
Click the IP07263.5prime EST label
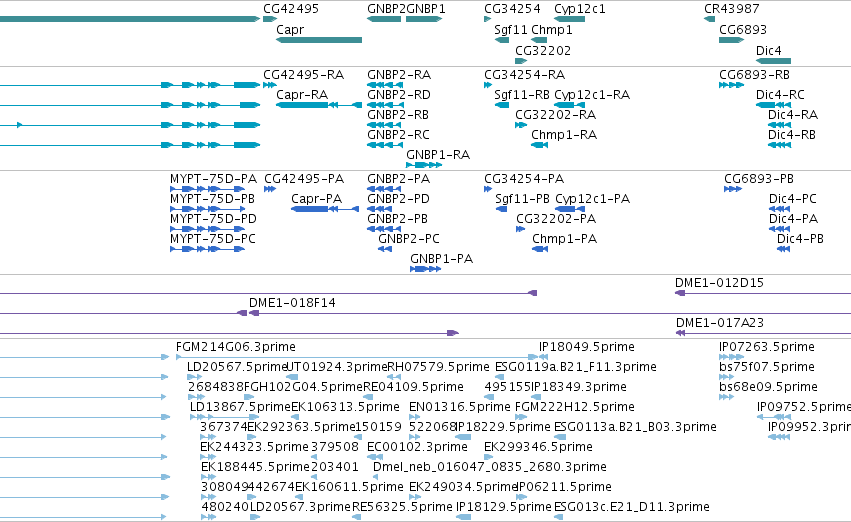tap(767, 347)
